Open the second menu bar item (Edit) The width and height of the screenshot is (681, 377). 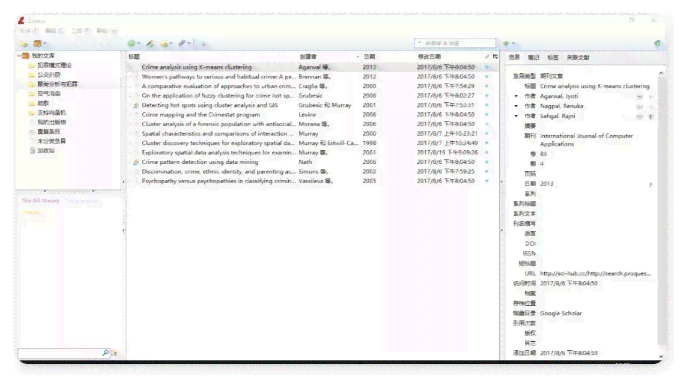tap(55, 31)
